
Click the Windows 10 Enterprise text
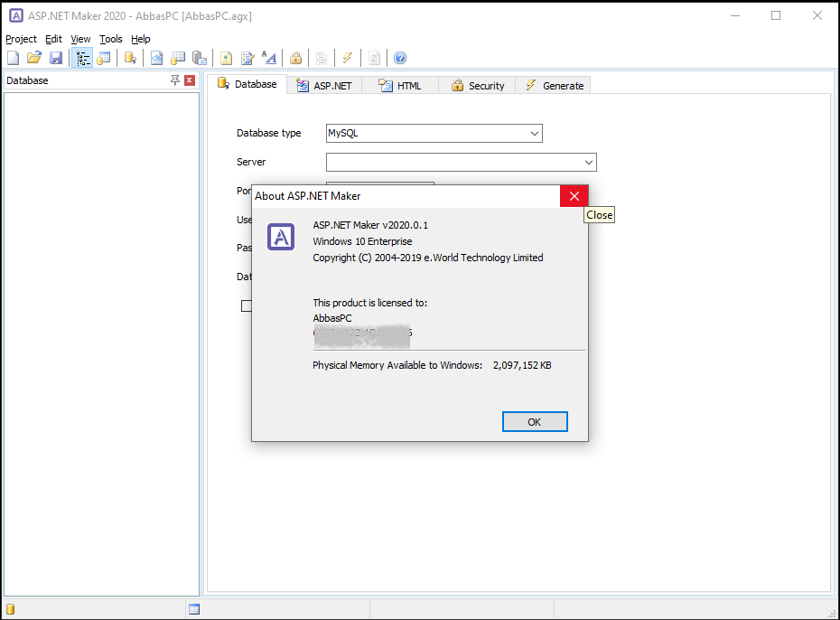(363, 241)
